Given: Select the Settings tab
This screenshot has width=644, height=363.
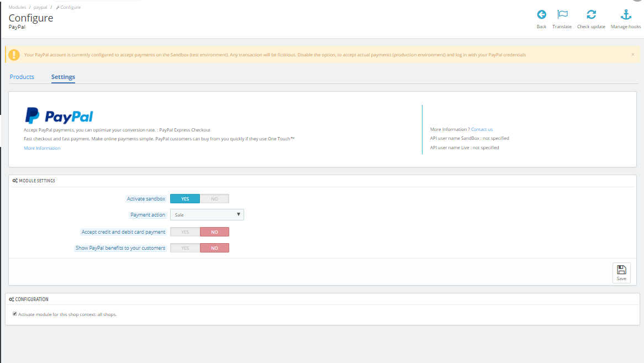Looking at the screenshot, I should [64, 77].
